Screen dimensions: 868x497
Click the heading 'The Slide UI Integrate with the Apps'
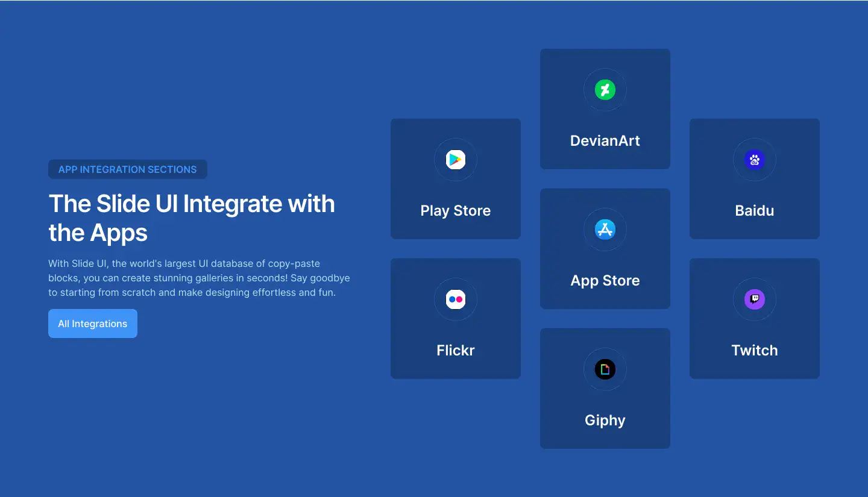pos(192,218)
